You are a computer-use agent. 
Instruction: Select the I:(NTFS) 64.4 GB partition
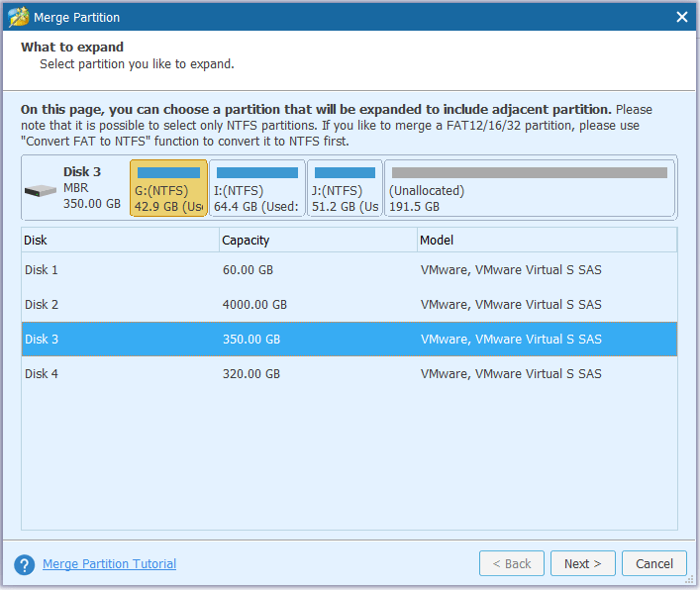point(257,188)
